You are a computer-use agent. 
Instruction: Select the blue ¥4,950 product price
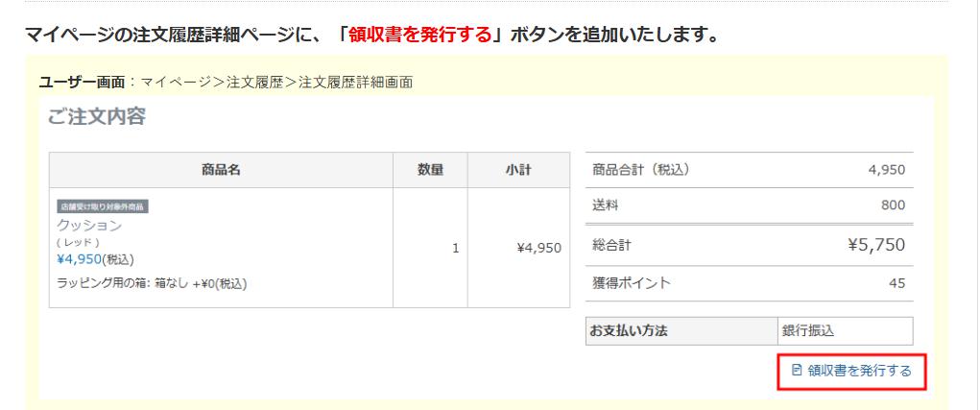pos(79,258)
